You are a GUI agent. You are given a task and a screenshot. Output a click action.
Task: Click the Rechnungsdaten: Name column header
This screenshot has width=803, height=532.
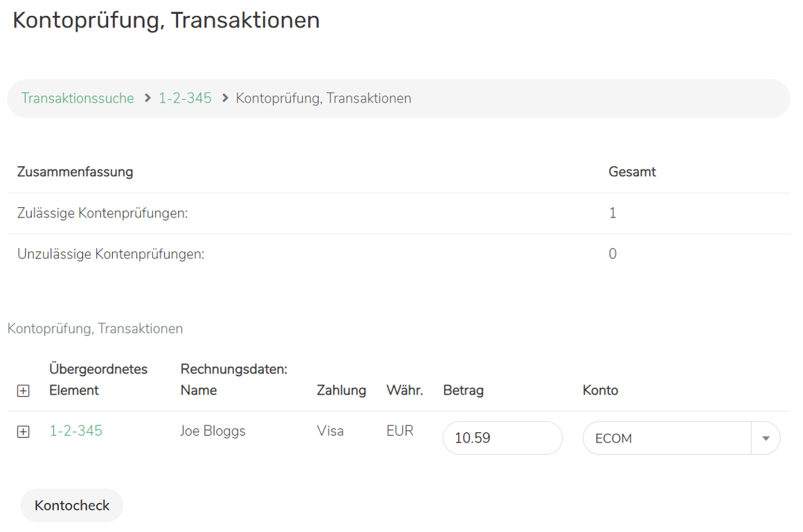[233, 380]
